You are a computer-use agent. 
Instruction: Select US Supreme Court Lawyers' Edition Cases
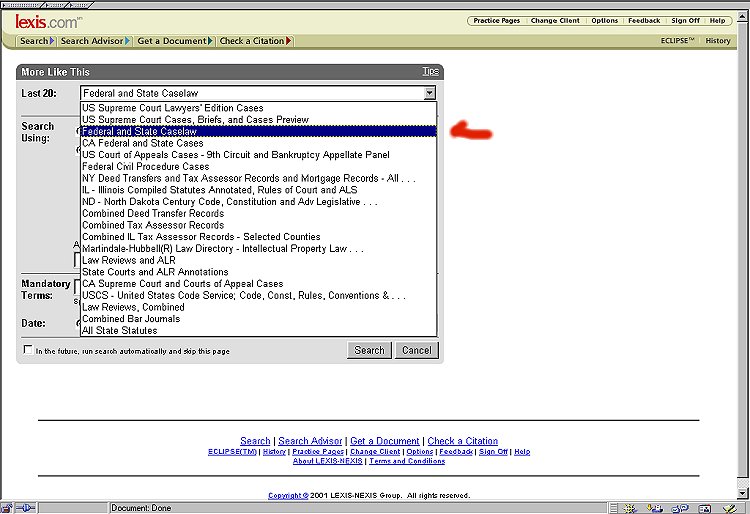(258, 108)
